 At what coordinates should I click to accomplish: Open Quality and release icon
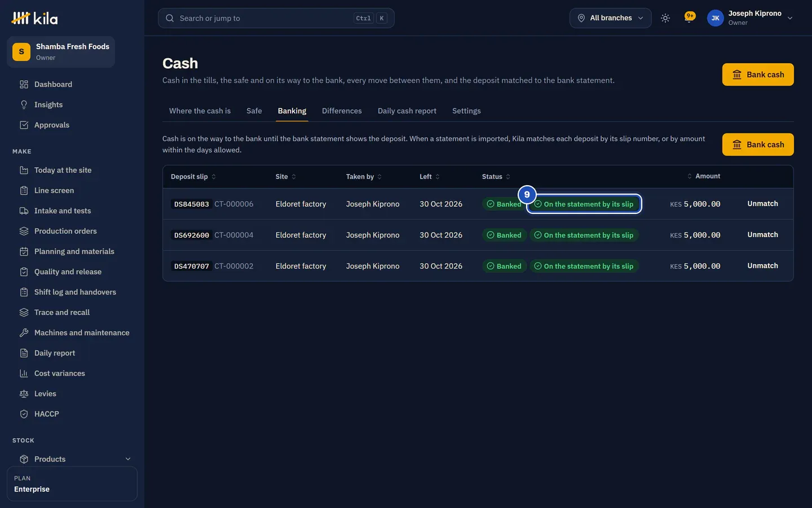point(24,271)
